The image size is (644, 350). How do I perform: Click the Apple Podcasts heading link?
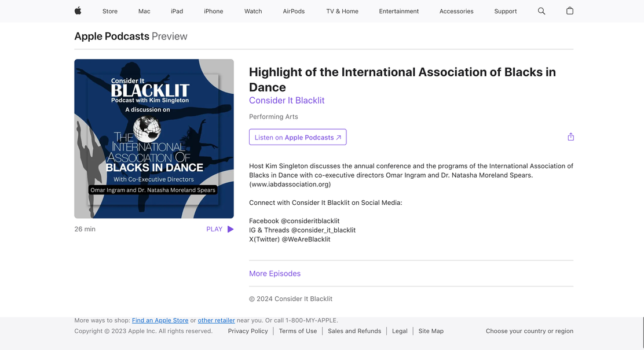112,36
